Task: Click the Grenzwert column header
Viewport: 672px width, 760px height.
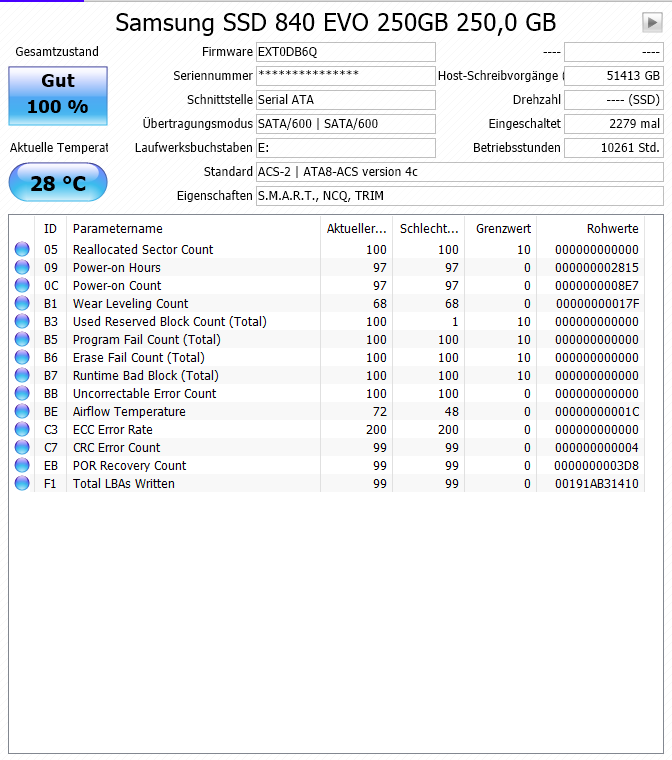Action: tap(501, 228)
